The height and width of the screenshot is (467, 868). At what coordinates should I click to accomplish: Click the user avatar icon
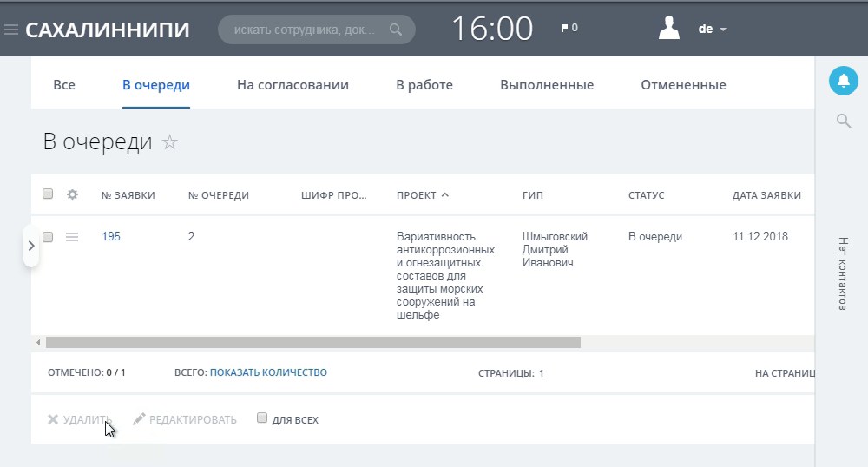tap(668, 29)
